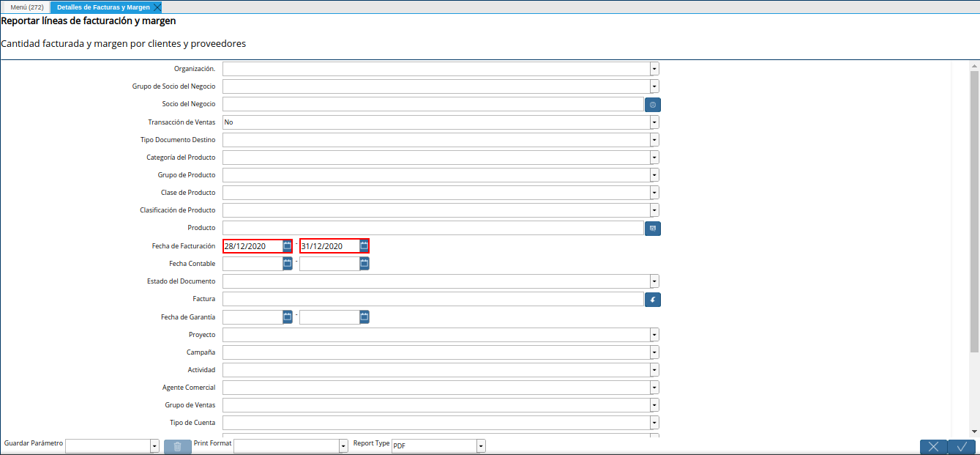Click the Socio del Negocio text field

tap(433, 105)
